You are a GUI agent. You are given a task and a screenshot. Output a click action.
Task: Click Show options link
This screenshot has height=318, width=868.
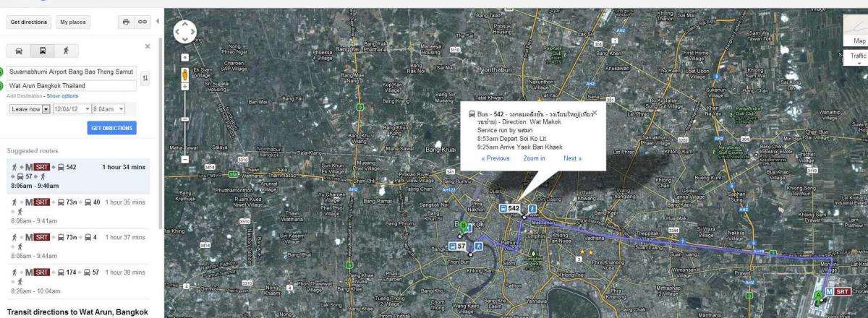62,95
